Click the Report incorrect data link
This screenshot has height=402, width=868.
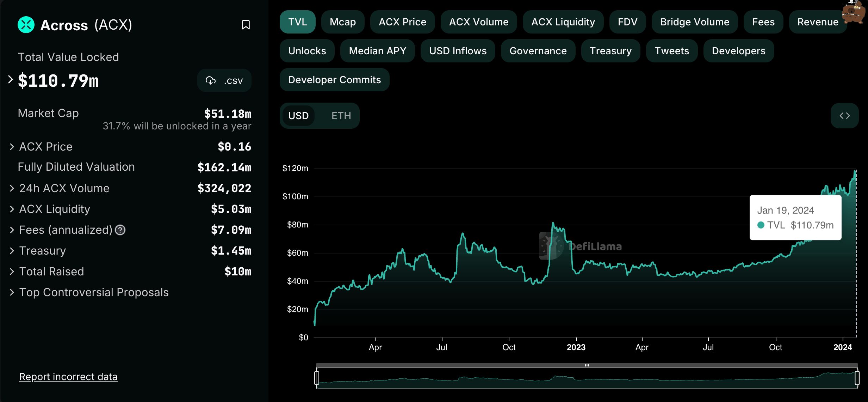[x=68, y=377]
